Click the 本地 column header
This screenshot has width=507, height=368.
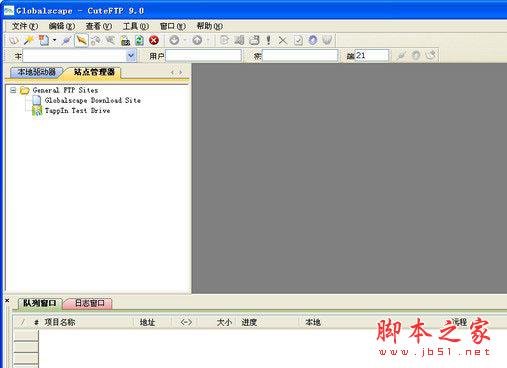pos(313,322)
